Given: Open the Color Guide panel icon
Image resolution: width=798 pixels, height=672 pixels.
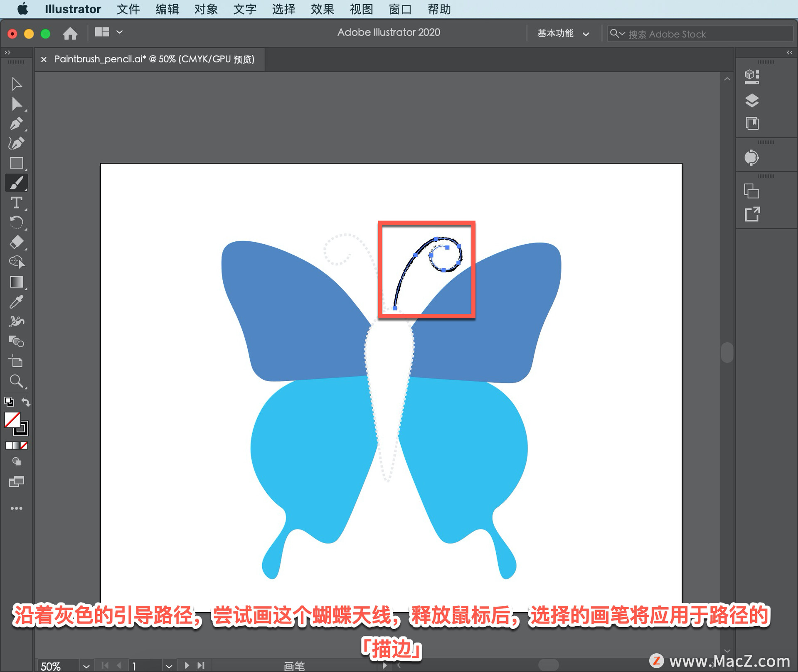Looking at the screenshot, I should (751, 158).
